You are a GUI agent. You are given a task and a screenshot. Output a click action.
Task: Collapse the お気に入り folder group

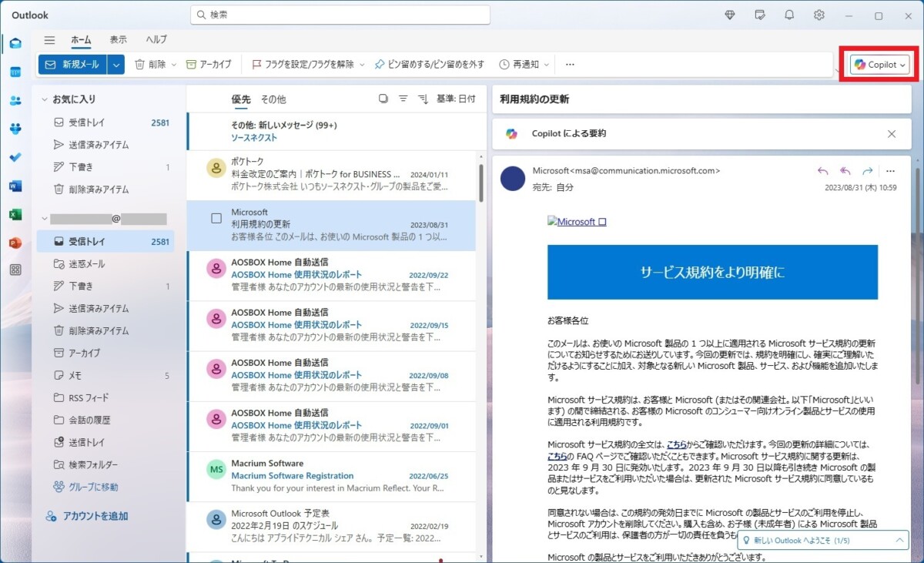[x=45, y=99]
